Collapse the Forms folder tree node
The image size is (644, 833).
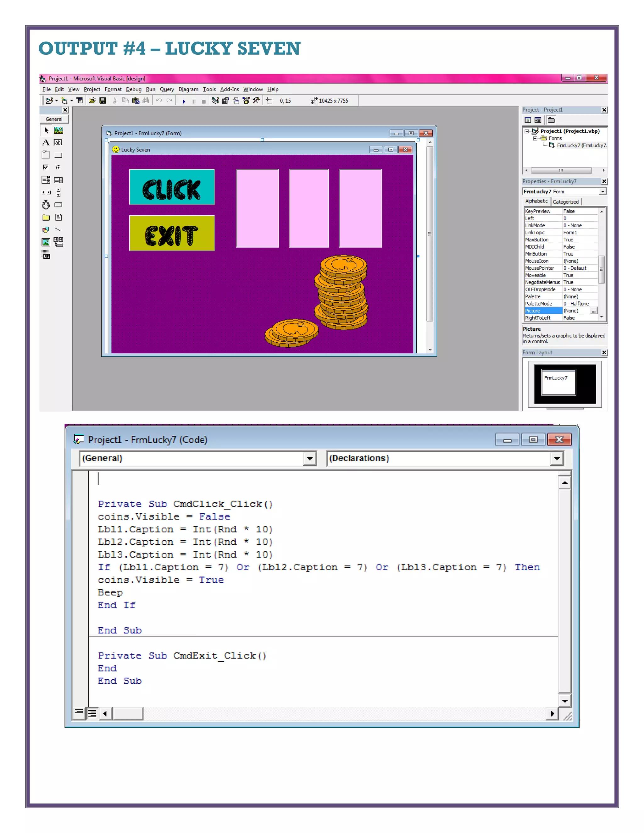pos(535,138)
